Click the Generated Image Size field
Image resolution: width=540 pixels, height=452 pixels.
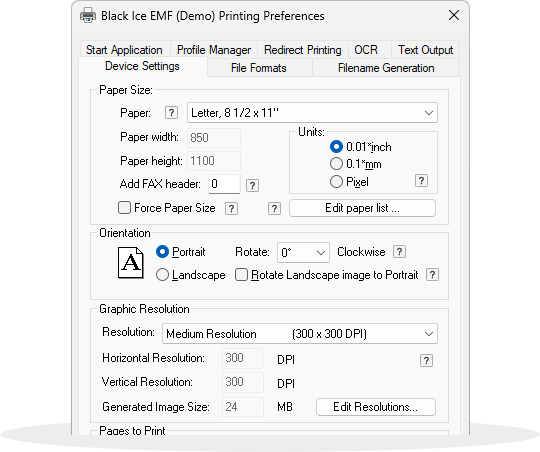(x=243, y=407)
